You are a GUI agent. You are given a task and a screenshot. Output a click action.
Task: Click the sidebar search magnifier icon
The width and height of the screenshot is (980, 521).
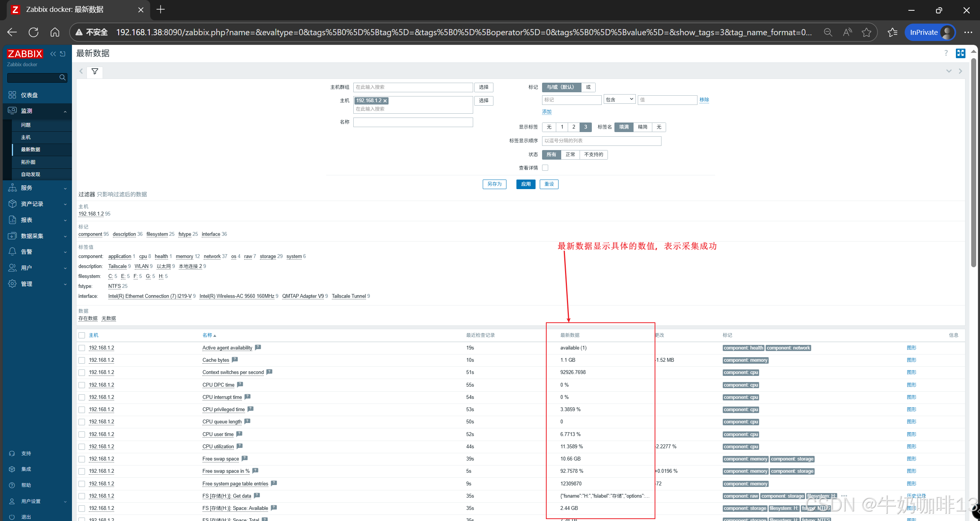click(x=62, y=78)
